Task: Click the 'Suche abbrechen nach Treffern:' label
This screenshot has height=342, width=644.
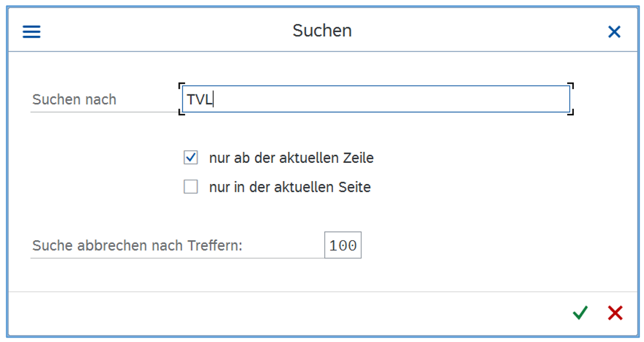Action: pyautogui.click(x=137, y=246)
